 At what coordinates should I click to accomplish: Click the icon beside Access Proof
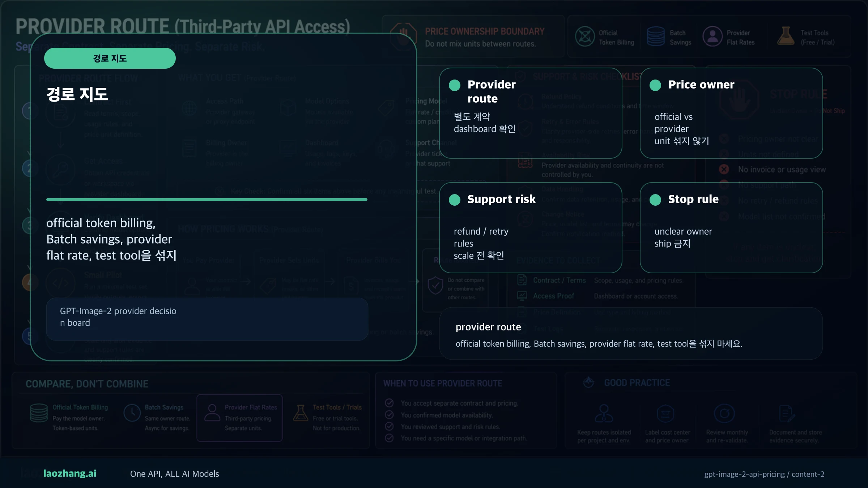pyautogui.click(x=522, y=296)
